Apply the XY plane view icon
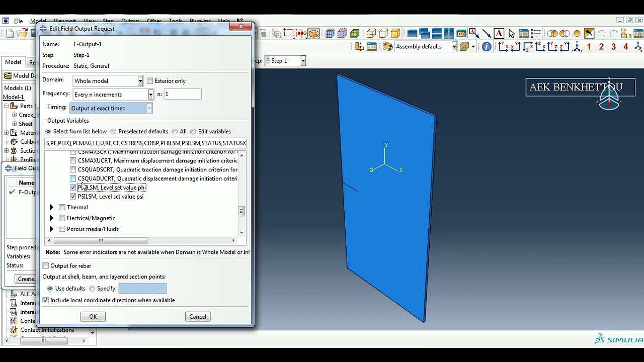The height and width of the screenshot is (362, 644). [503, 47]
